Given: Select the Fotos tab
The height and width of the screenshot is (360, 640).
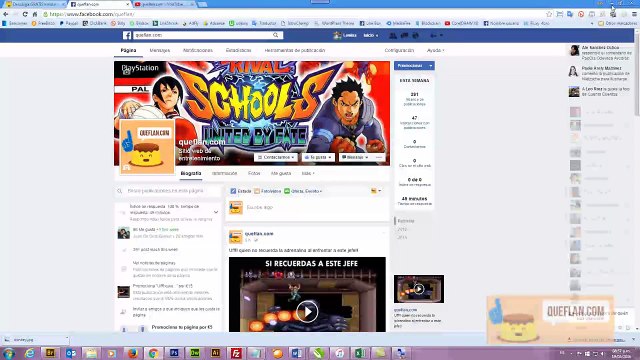Looking at the screenshot, I should 254,173.
